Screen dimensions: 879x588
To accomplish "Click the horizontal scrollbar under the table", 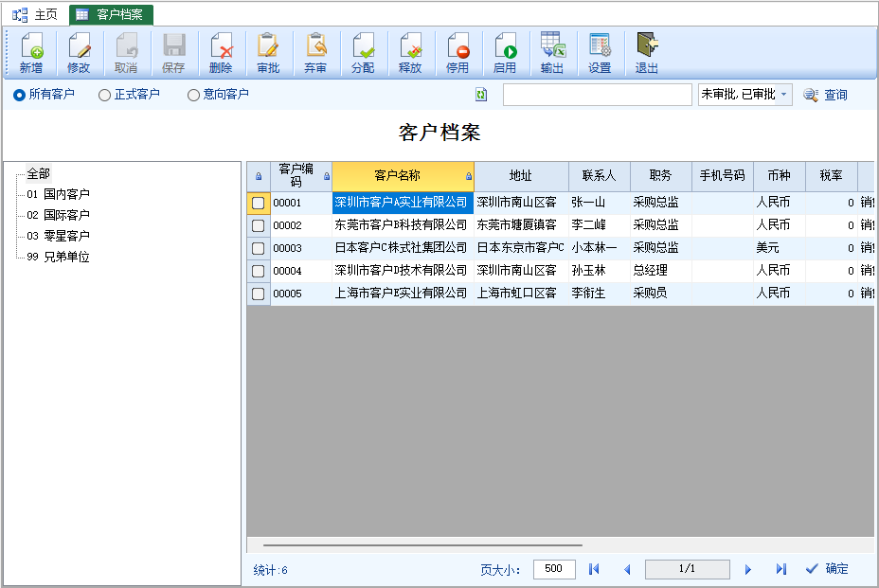I will tap(422, 544).
